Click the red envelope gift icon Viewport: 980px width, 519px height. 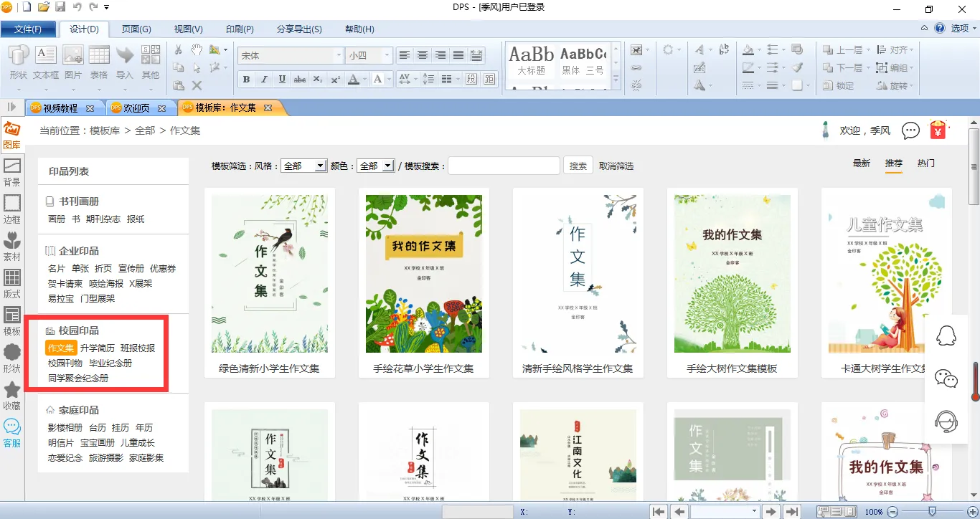coord(938,130)
